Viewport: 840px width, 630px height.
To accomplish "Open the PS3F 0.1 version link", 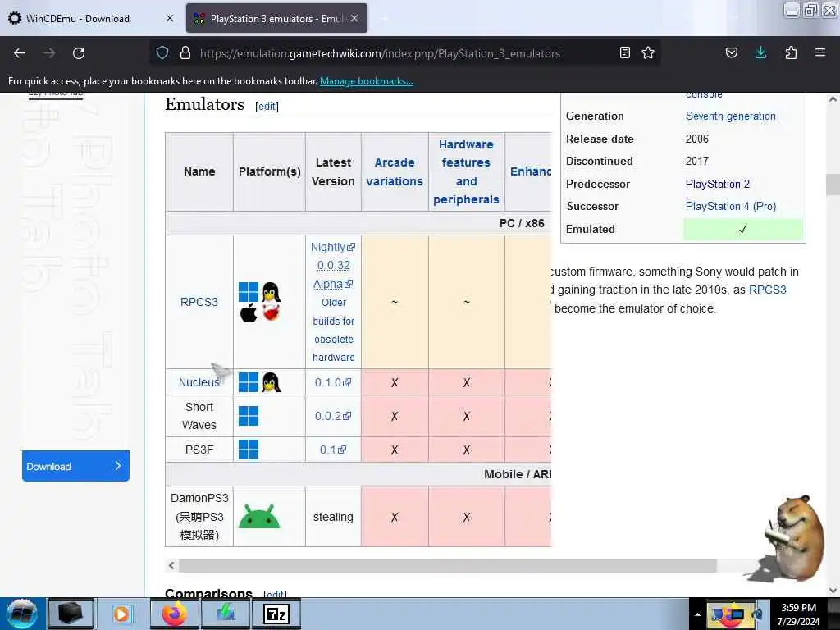I will point(333,450).
